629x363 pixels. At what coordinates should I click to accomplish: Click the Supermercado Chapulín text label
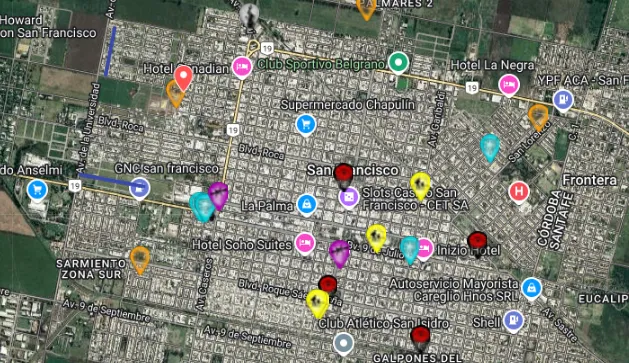tap(347, 105)
